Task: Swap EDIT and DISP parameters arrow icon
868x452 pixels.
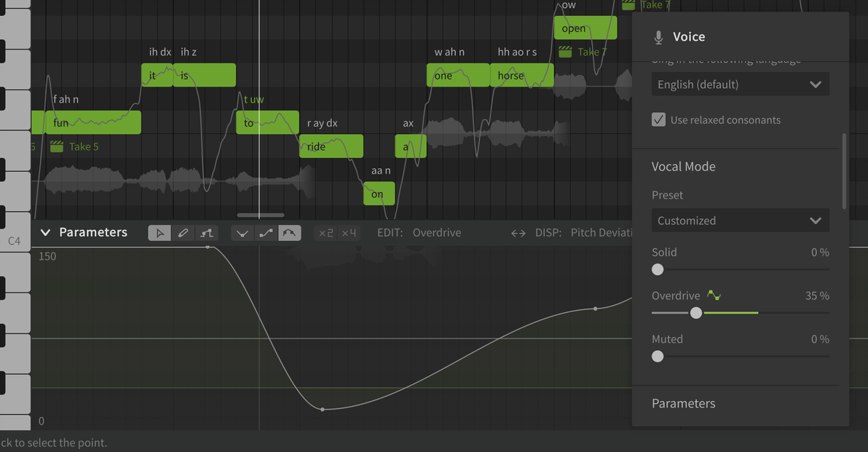Action: coord(518,233)
